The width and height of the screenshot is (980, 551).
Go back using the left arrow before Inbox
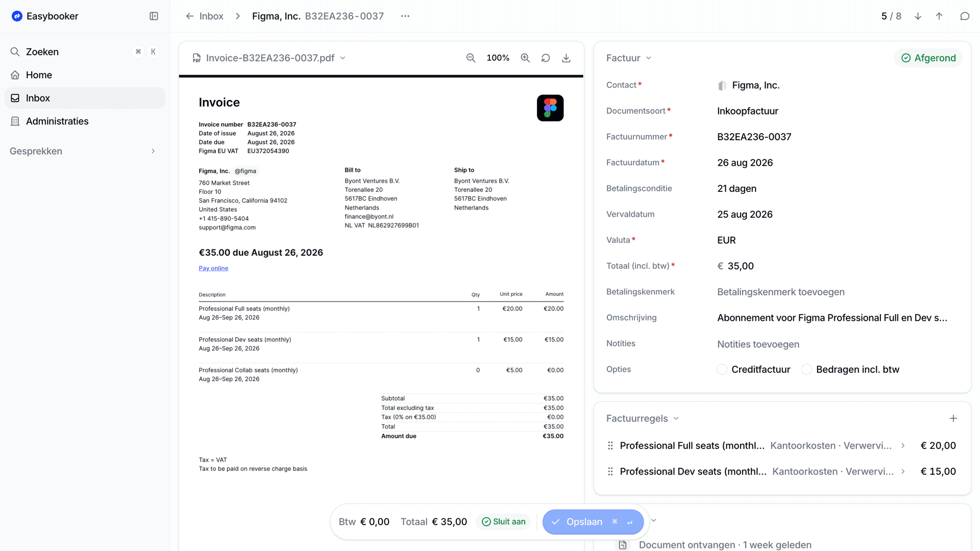(x=189, y=16)
